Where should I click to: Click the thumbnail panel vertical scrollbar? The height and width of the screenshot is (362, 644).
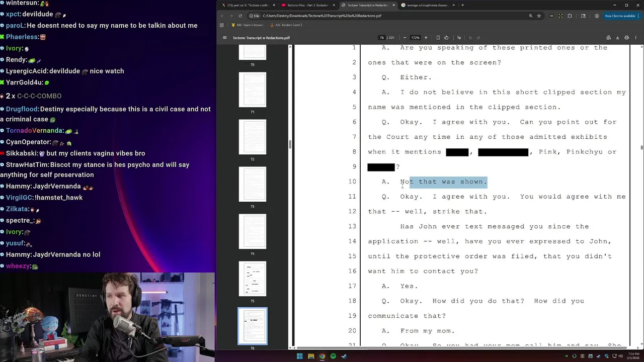pyautogui.click(x=290, y=145)
